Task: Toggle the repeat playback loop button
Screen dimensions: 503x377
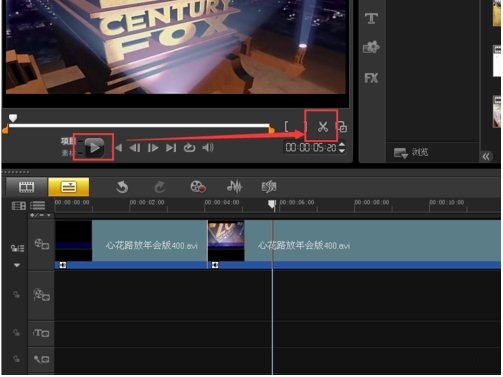Action: point(189,148)
